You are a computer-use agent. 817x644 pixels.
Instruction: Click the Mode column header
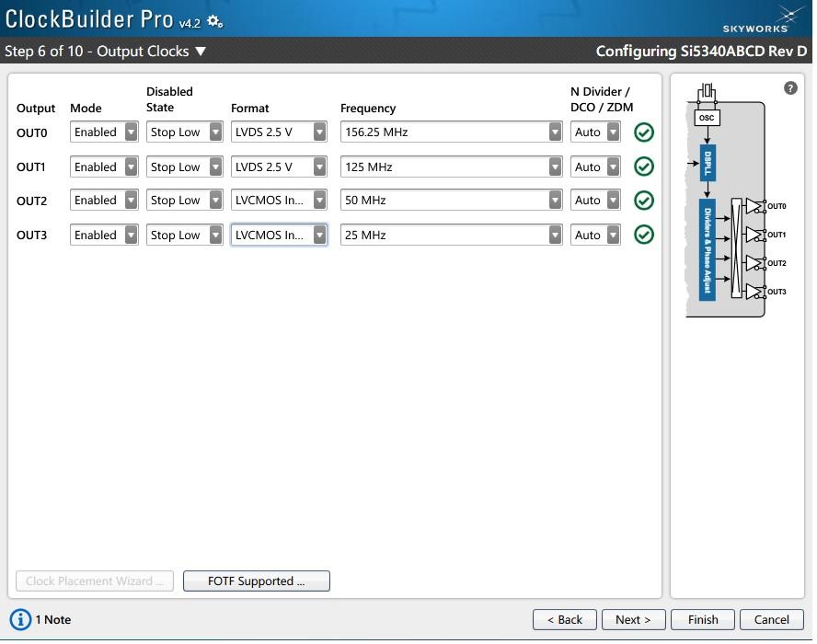(86, 109)
